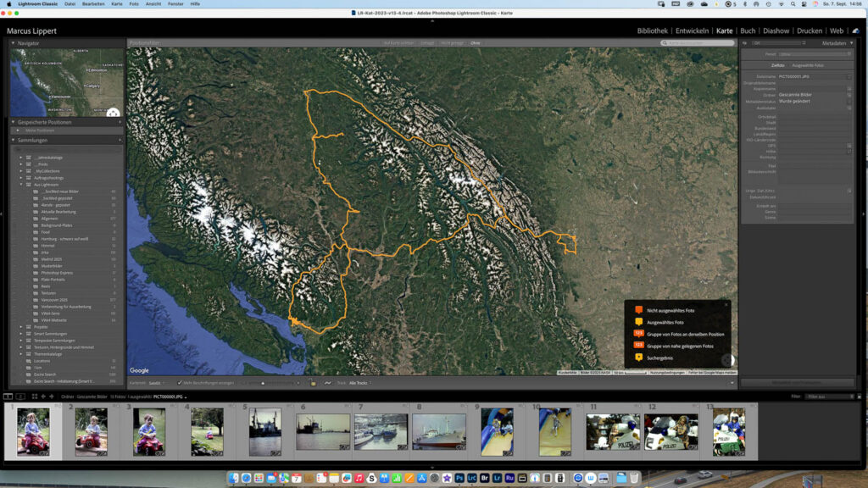Switch to the Diashow module
Viewport: 868px width, 488px height.
pyautogui.click(x=776, y=31)
